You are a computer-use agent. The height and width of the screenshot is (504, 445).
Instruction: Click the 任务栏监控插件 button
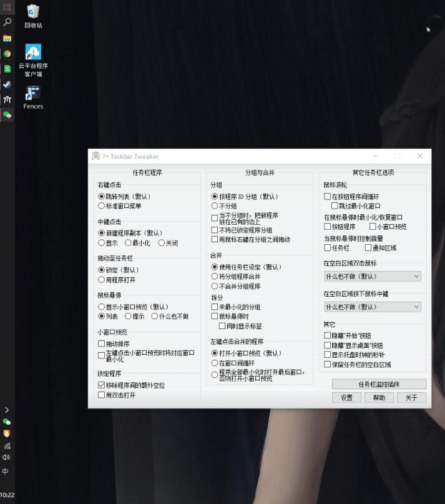(379, 384)
